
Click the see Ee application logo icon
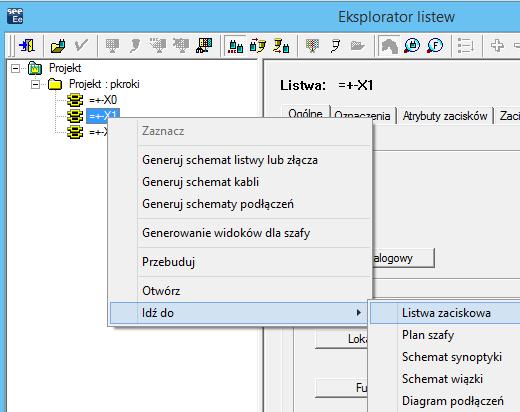point(15,16)
